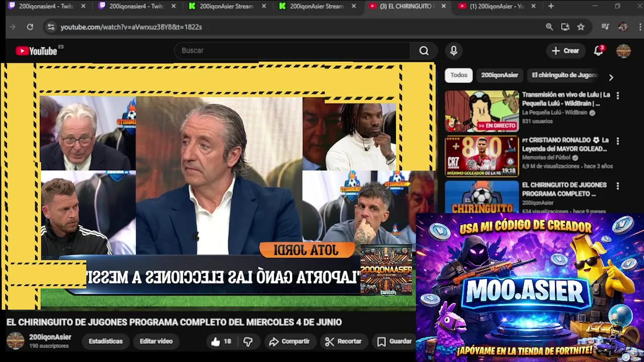Click EL CHIRINGUITO DE JUGONES PROGRAMA COMPLETO suggestion title
This screenshot has width=644, height=362.
coord(564,190)
